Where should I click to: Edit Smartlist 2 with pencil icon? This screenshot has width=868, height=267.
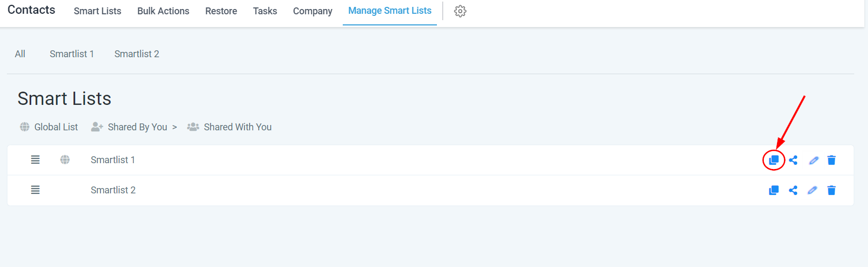(812, 190)
